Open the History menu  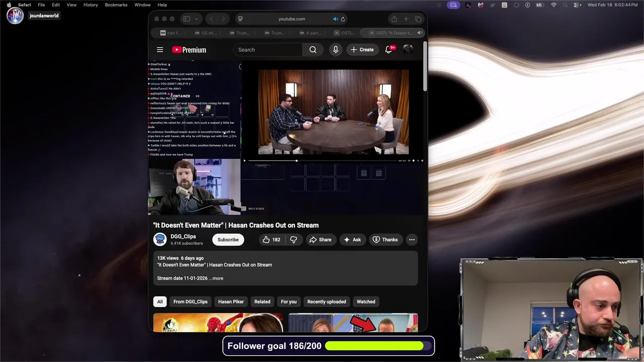pyautogui.click(x=91, y=5)
